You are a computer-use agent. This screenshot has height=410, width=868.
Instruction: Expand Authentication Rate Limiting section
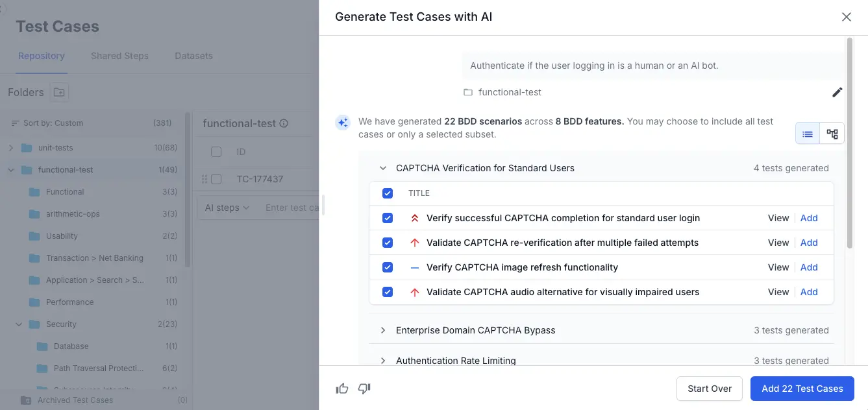(383, 361)
